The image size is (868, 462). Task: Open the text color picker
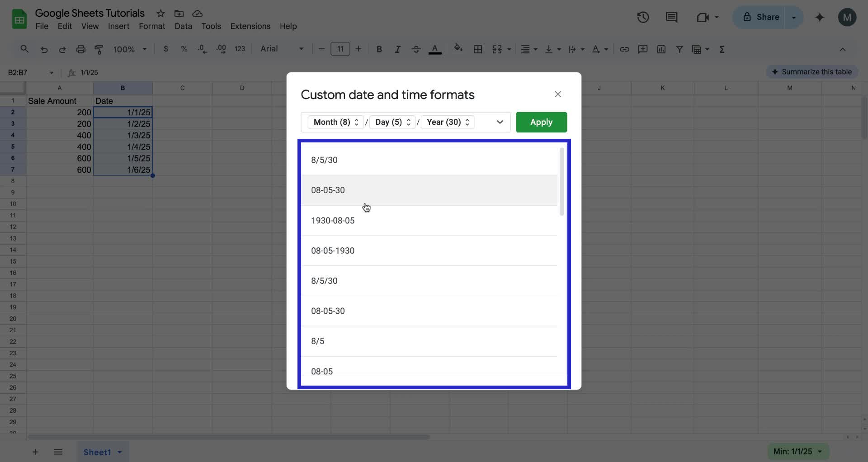(x=434, y=49)
